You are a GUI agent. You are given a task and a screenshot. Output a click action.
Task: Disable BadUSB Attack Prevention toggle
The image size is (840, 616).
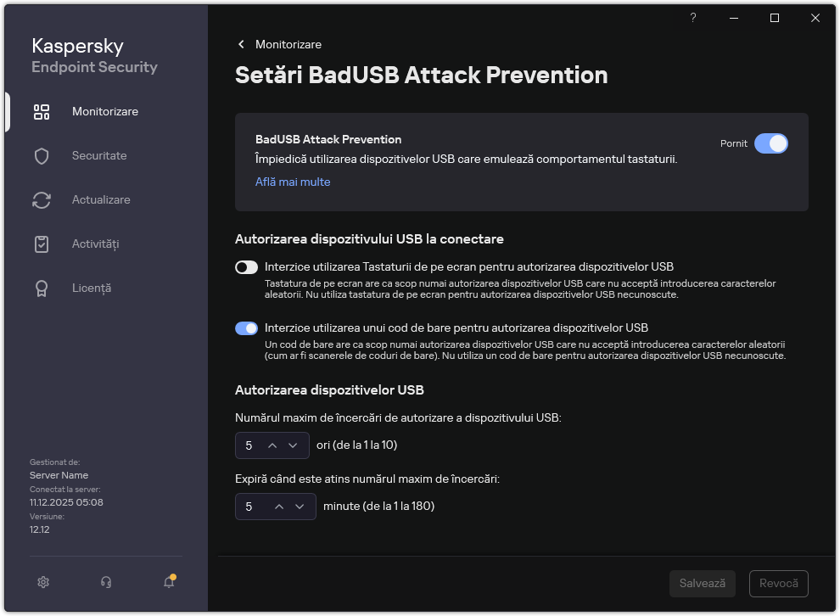pos(771,143)
